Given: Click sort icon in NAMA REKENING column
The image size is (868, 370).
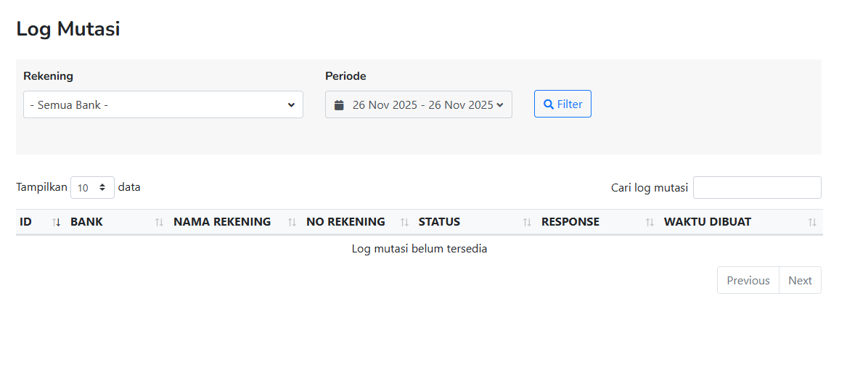Looking at the screenshot, I should coord(292,222).
